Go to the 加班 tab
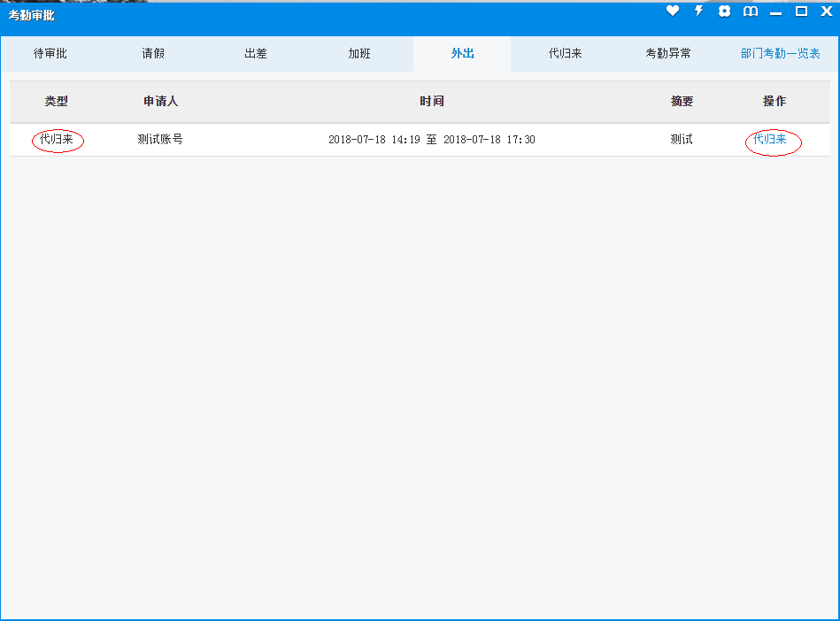Image resolution: width=840 pixels, height=621 pixels. [359, 54]
